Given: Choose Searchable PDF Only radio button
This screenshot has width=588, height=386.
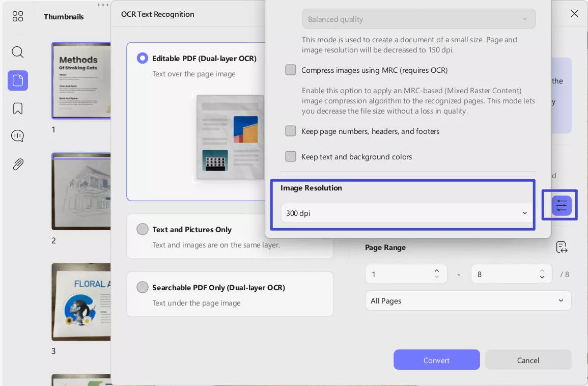Looking at the screenshot, I should point(143,287).
